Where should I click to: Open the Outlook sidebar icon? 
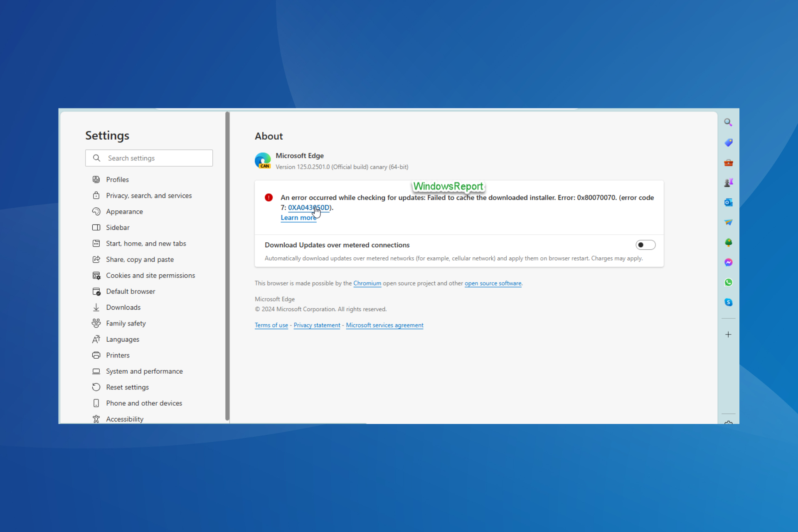tap(728, 202)
